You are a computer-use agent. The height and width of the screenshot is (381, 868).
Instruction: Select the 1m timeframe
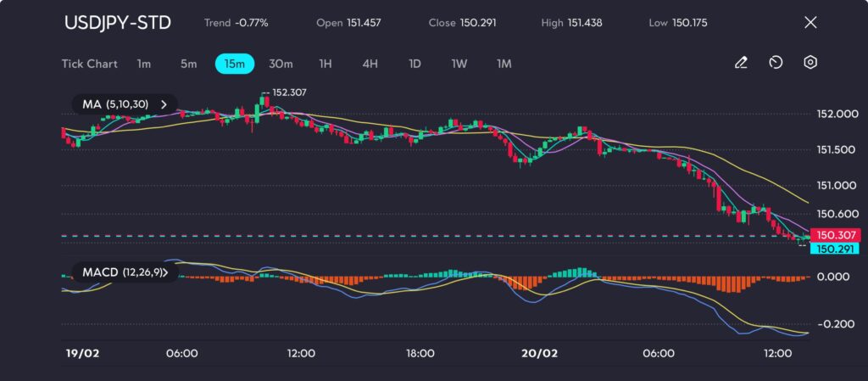click(144, 64)
